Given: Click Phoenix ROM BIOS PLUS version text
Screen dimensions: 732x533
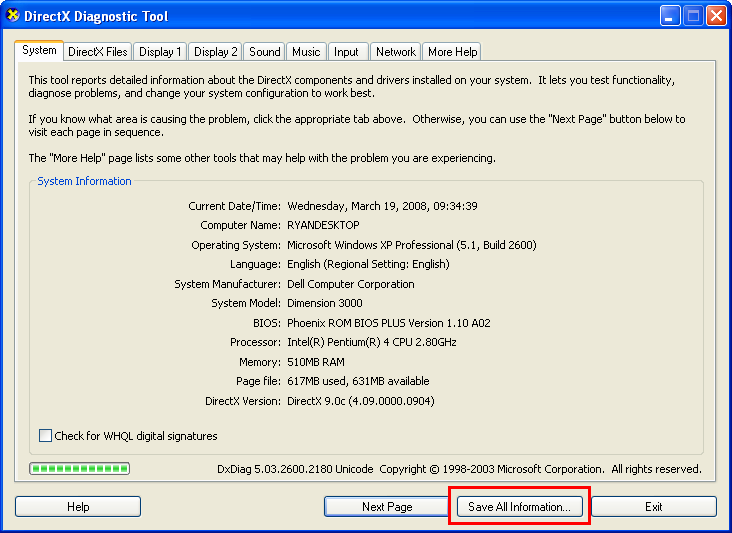Looking at the screenshot, I should (389, 323).
